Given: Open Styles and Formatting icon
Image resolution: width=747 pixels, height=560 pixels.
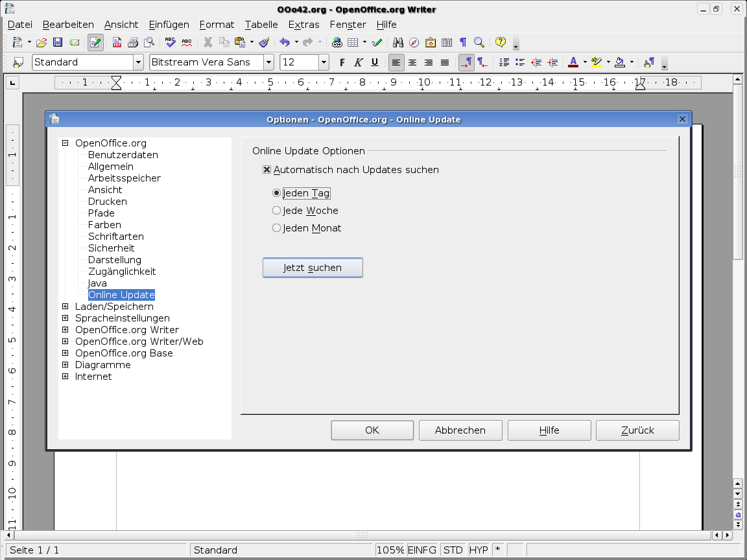Looking at the screenshot, I should point(18,62).
